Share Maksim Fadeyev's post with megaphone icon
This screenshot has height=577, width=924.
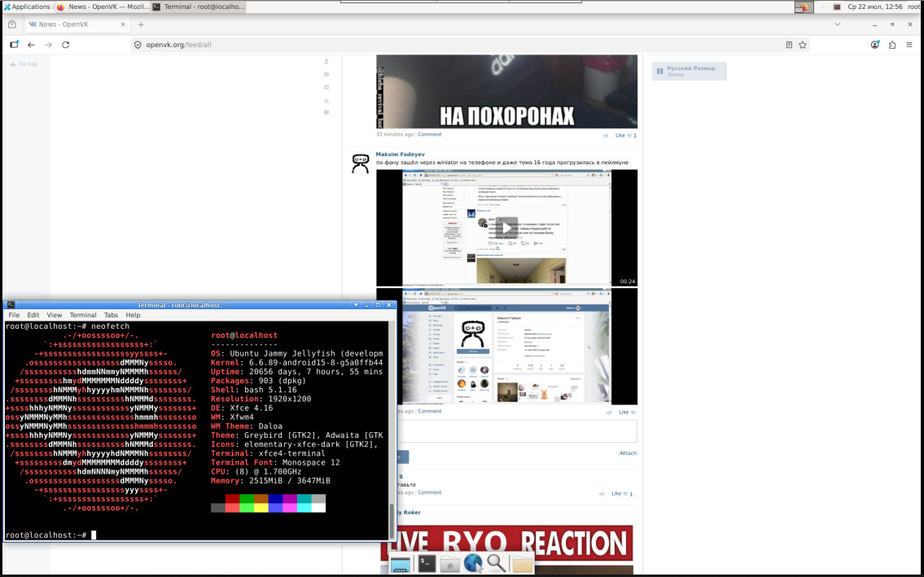(x=609, y=413)
